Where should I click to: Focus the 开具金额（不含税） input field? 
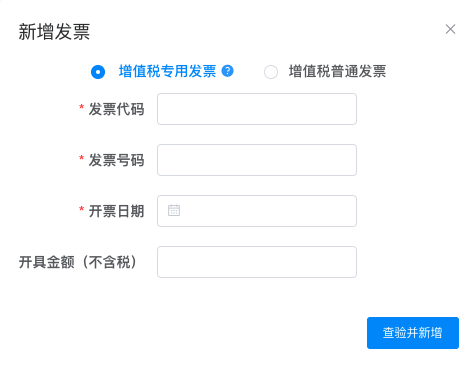pos(257,262)
